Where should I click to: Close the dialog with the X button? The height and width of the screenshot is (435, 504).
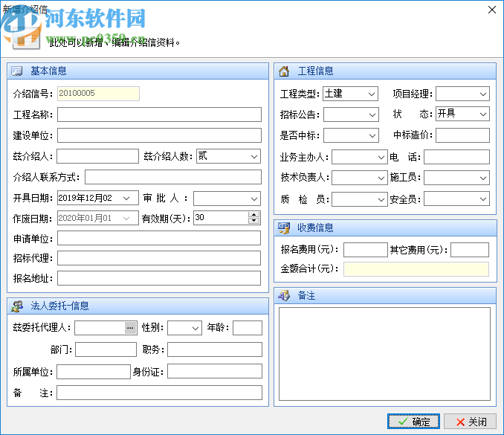492,10
